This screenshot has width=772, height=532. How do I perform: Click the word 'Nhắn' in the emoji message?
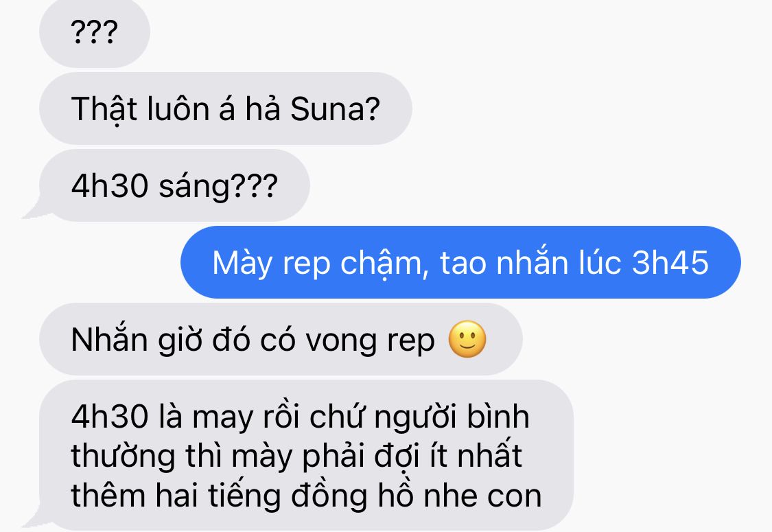point(109,339)
